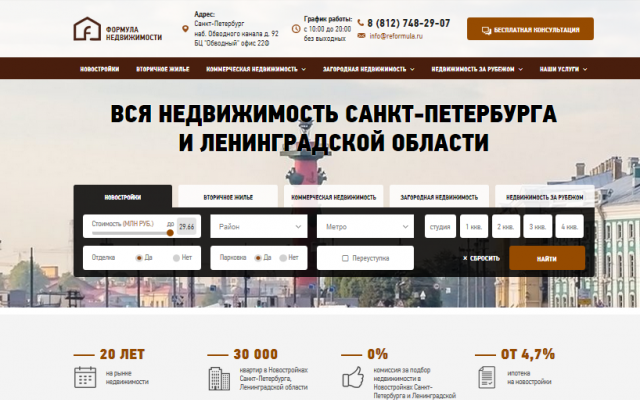Click the Стоимость price slider handle
Image resolution: width=640 pixels, height=400 pixels.
(x=170, y=233)
